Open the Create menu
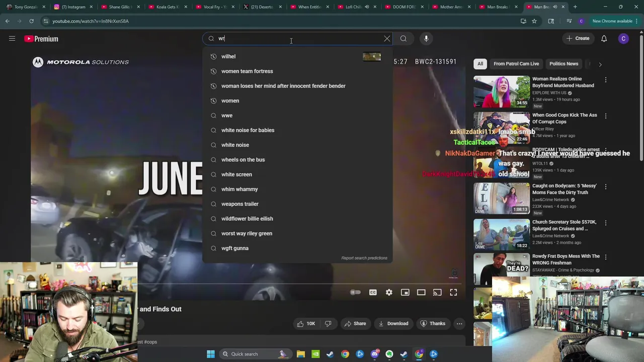The width and height of the screenshot is (644, 362). (578, 39)
